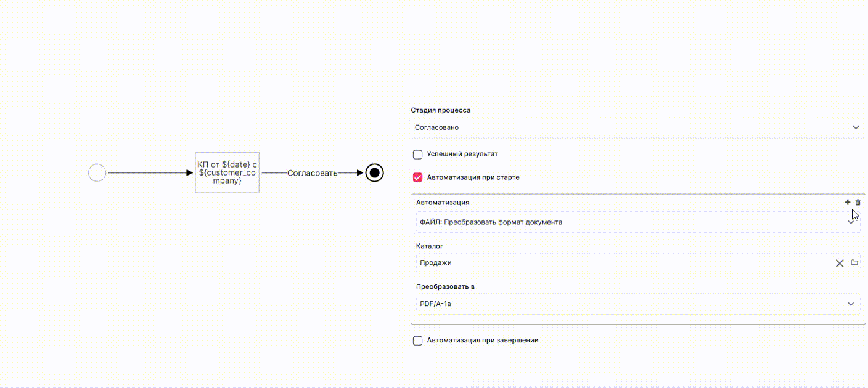Select the process end event node

[x=374, y=173]
